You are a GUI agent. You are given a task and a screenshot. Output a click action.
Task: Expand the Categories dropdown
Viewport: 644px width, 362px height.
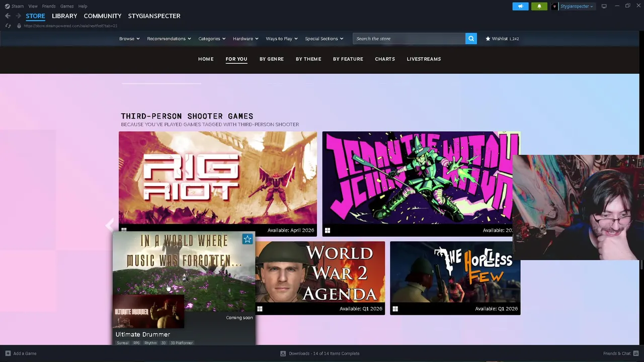pyautogui.click(x=211, y=39)
